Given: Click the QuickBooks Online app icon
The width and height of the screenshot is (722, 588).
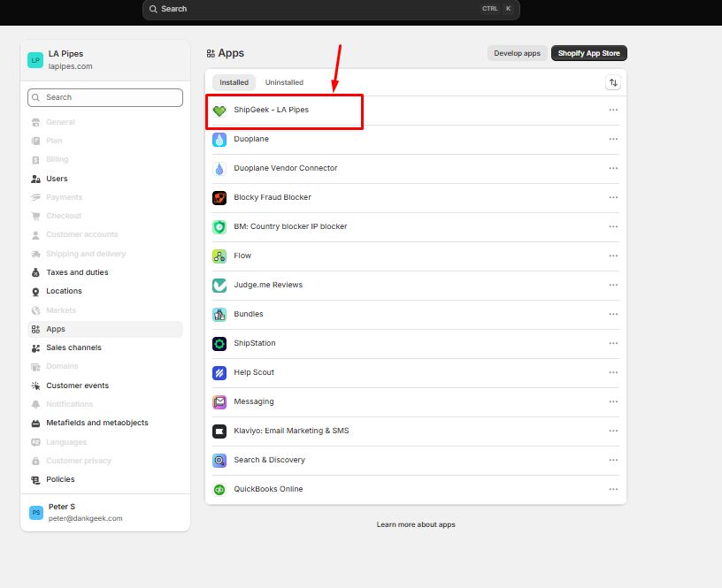Looking at the screenshot, I should 219,490.
